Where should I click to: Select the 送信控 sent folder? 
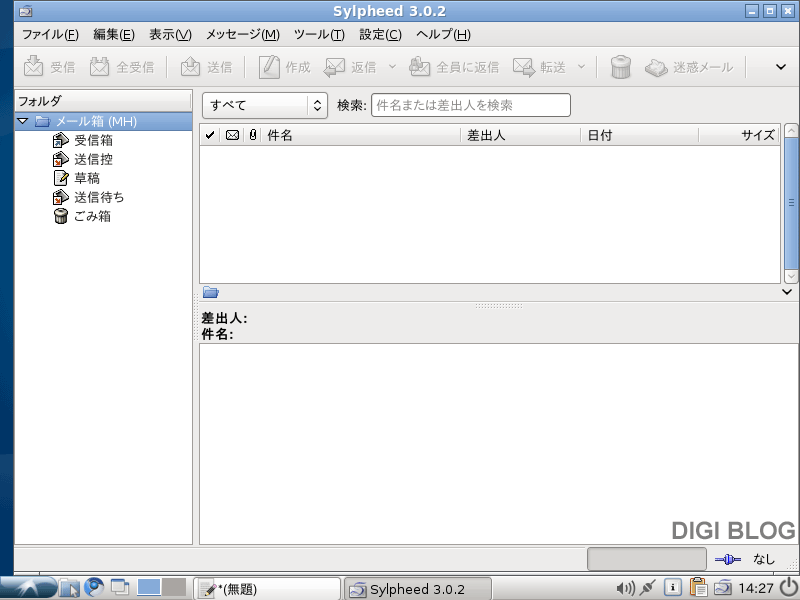[x=93, y=159]
